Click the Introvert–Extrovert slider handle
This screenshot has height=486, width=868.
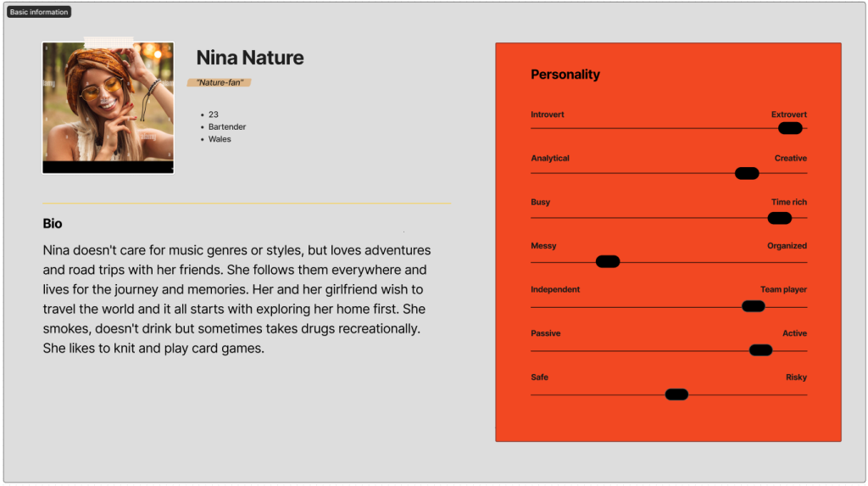(x=790, y=128)
